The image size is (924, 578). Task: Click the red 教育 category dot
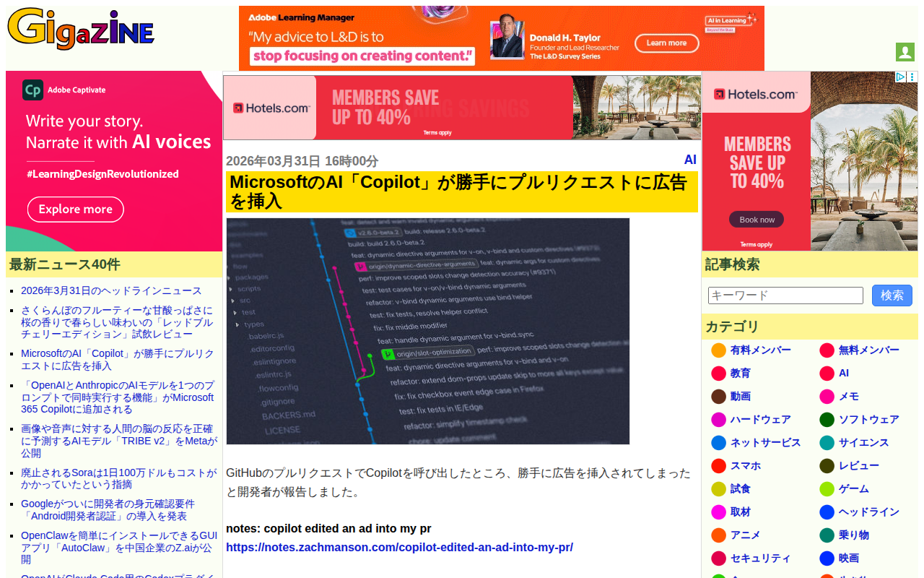(x=718, y=374)
